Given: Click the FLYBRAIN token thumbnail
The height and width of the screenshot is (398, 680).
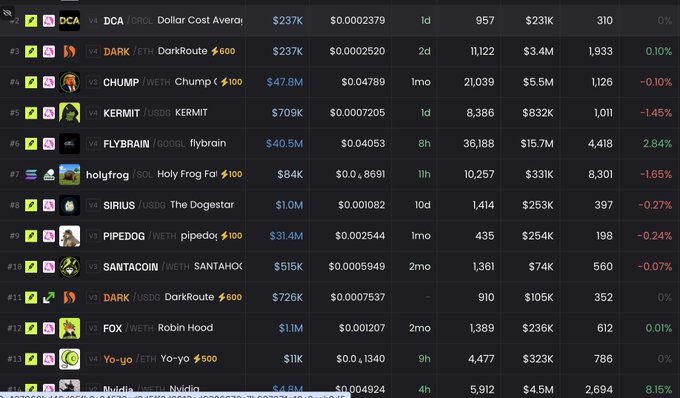Looking at the screenshot, I should (x=69, y=144).
